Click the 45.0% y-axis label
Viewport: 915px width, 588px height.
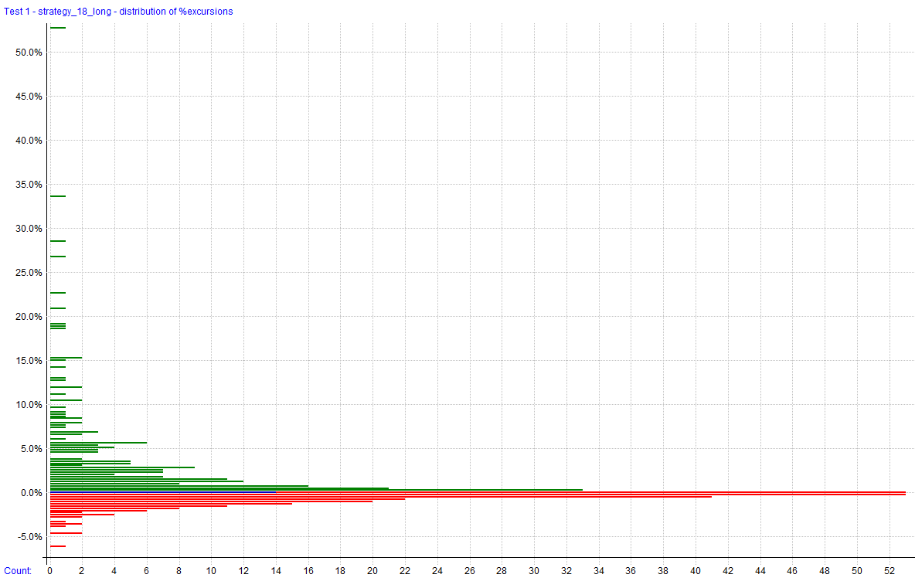coord(29,97)
